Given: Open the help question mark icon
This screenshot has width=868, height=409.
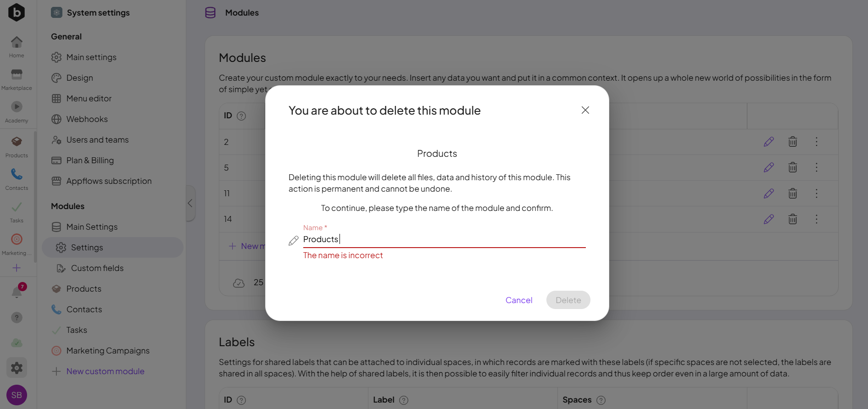Looking at the screenshot, I should (17, 318).
